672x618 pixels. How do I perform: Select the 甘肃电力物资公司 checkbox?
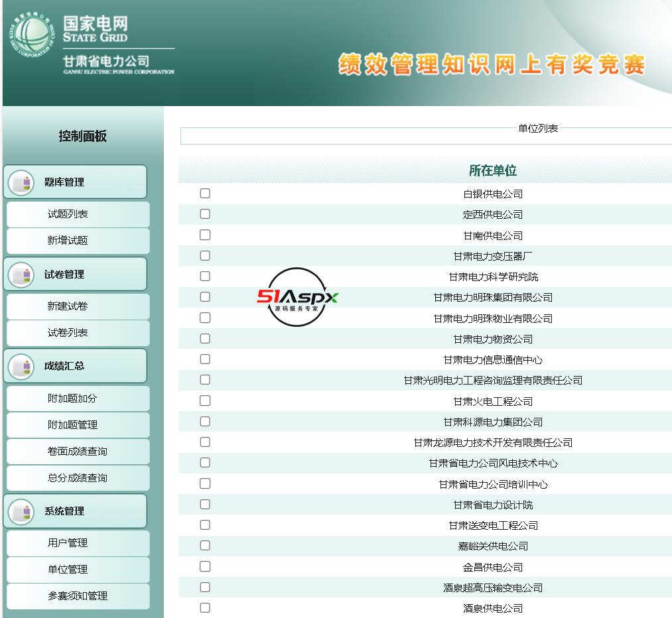205,338
